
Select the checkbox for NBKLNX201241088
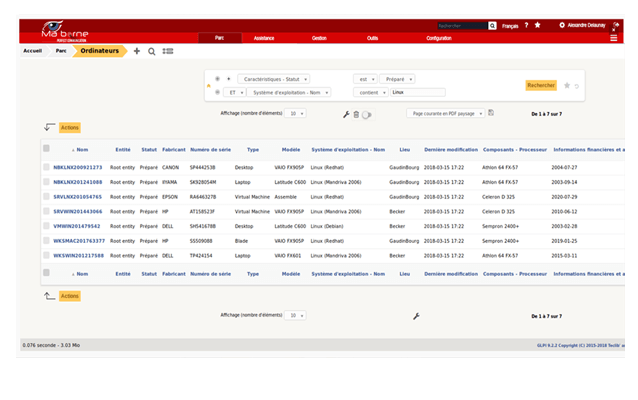(x=46, y=181)
